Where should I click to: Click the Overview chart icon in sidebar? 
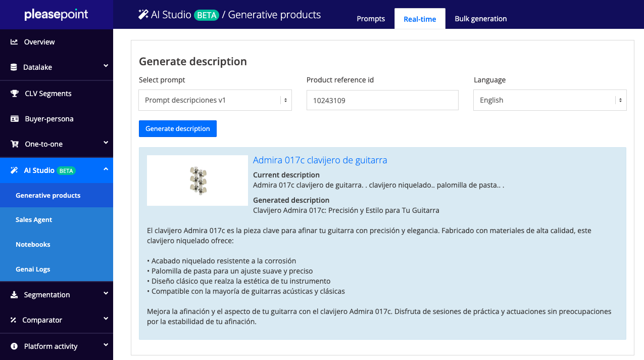(14, 42)
